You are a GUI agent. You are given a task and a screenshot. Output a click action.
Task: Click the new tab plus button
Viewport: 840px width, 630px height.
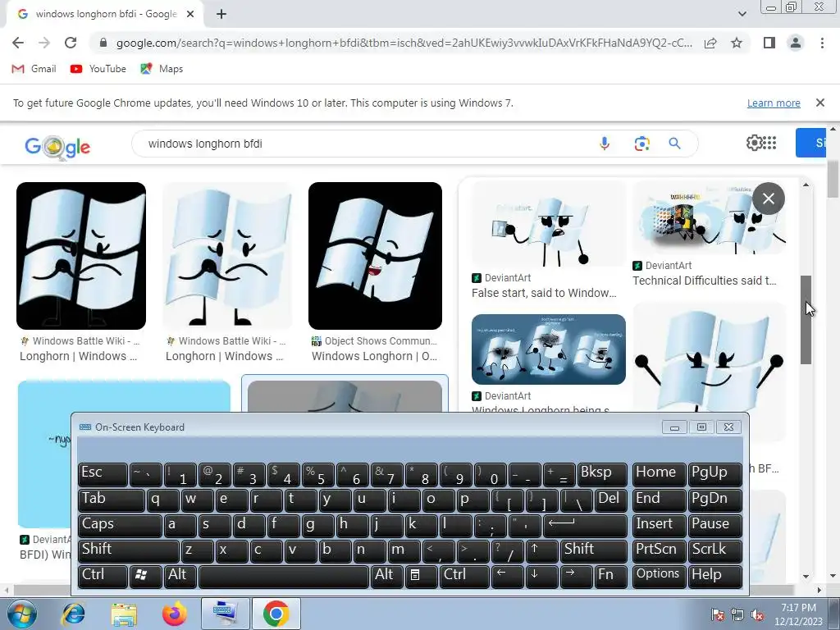pos(221,15)
